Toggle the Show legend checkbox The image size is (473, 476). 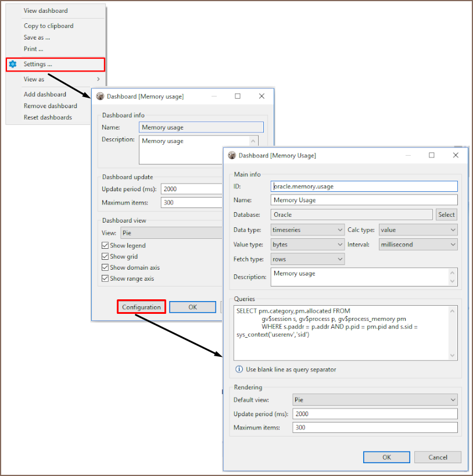[105, 246]
